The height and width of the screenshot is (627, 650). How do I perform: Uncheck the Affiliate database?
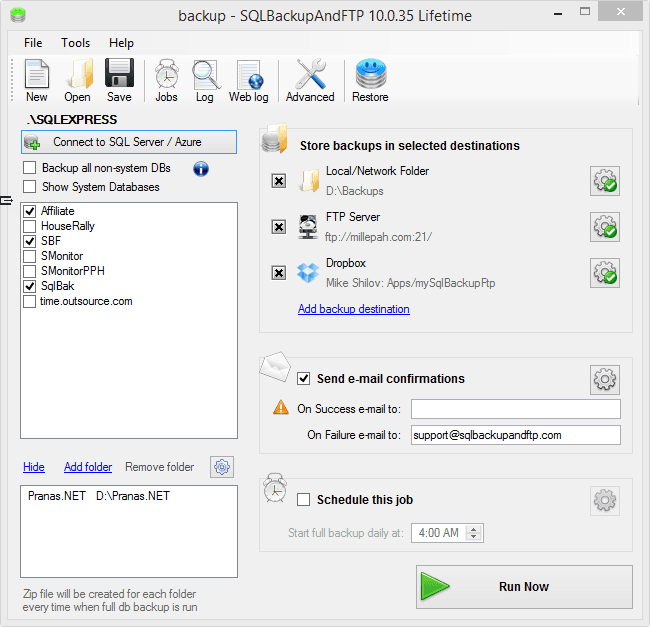point(29,211)
